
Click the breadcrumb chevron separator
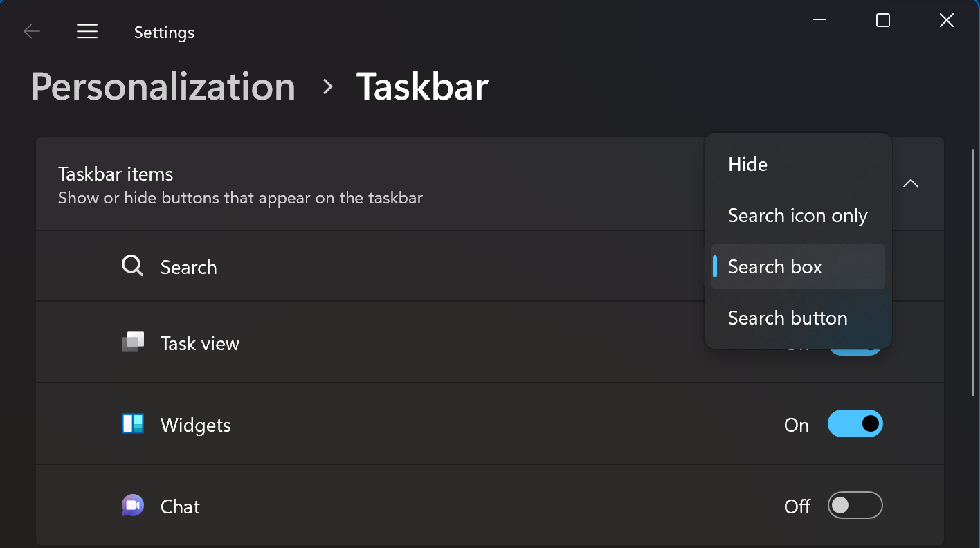click(328, 87)
